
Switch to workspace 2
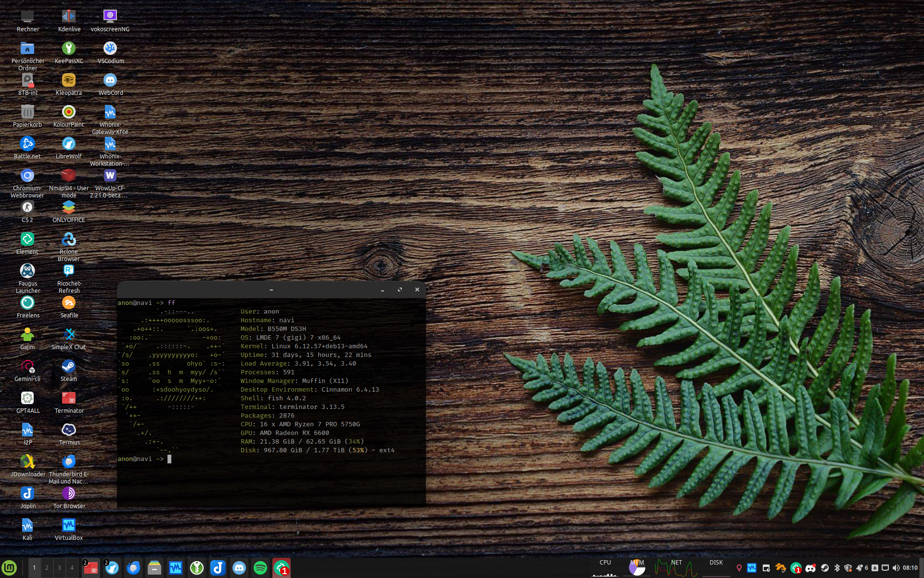[47, 568]
